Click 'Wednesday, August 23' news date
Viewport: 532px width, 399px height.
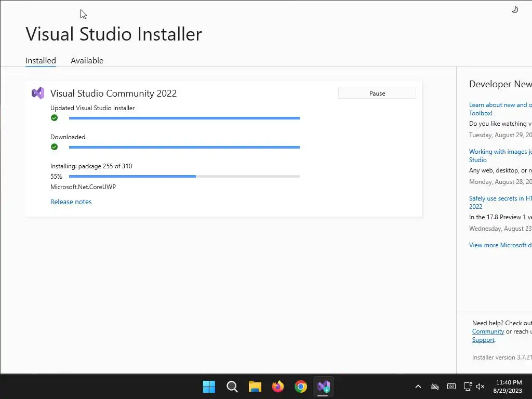click(500, 229)
